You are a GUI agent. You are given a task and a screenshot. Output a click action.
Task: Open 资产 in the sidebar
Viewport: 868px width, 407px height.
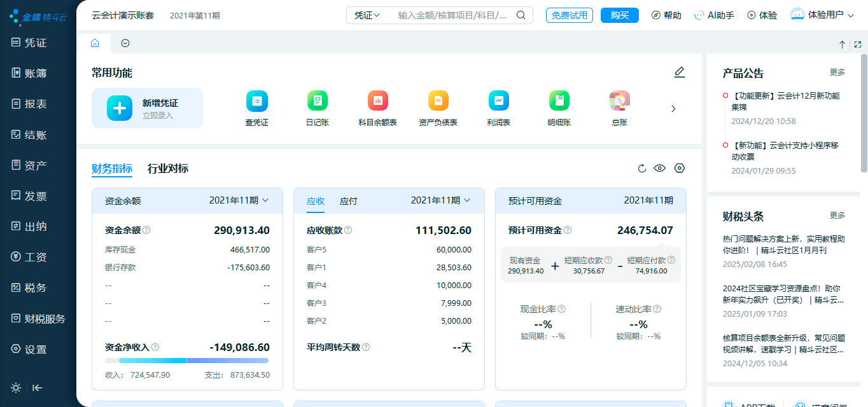[30, 165]
